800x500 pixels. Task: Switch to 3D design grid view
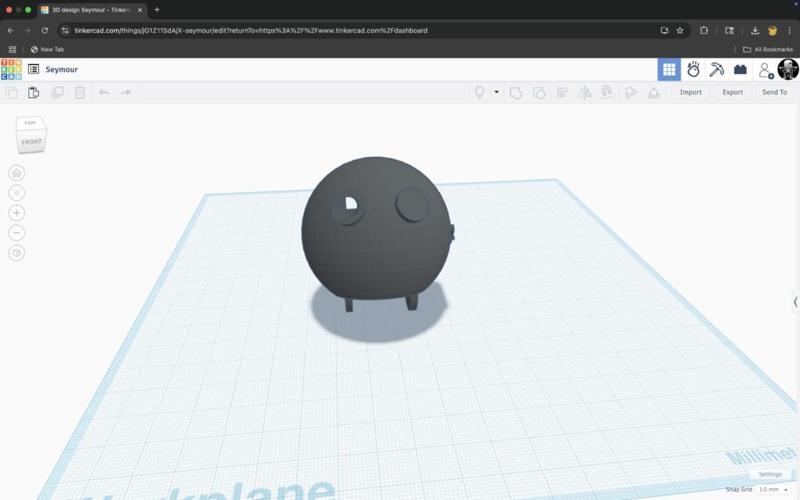(669, 69)
